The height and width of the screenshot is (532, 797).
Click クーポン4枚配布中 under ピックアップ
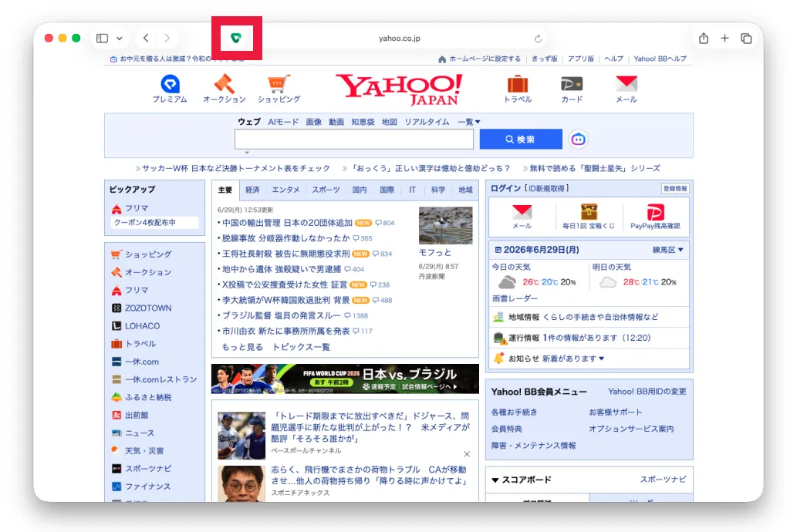click(x=155, y=223)
